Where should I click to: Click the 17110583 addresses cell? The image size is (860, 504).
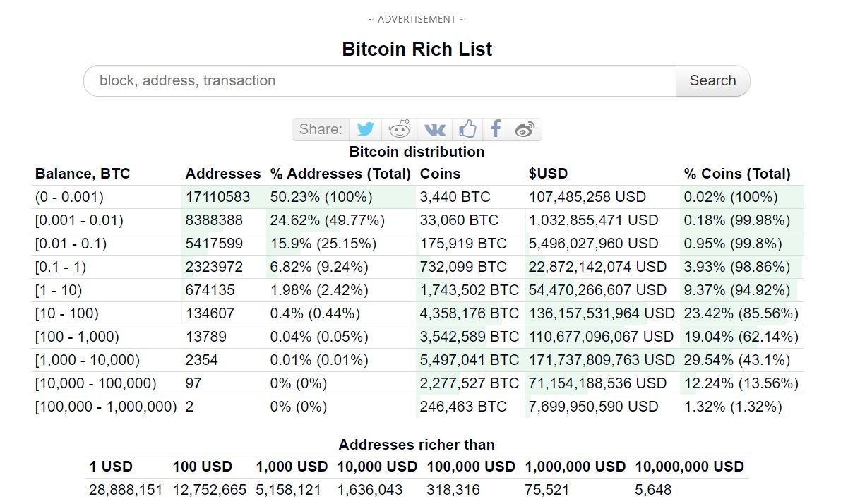click(x=217, y=197)
